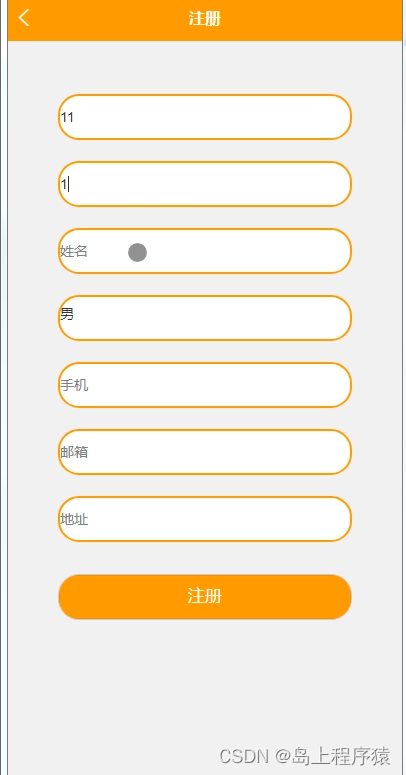The image size is (406, 775).
Task: Click the 手机 placeholder label
Action: click(74, 385)
